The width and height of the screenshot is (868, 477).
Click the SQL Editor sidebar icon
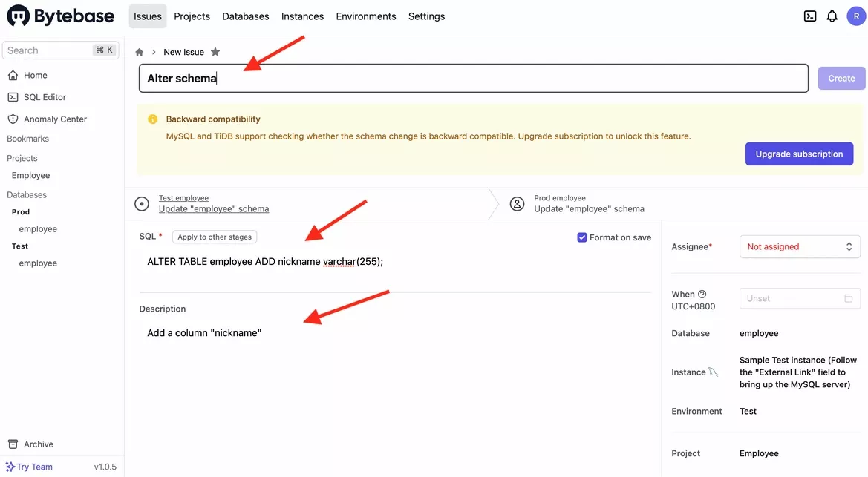[13, 97]
